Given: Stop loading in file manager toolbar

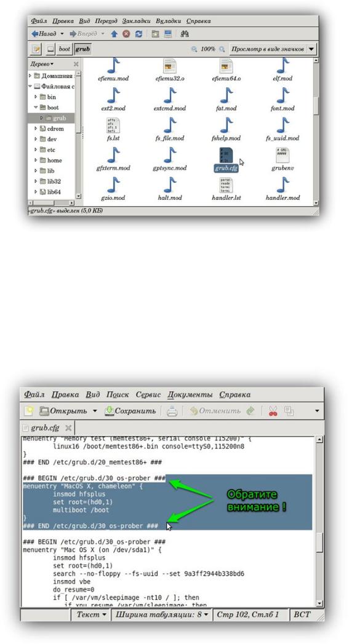Looking at the screenshot, I should click(126, 34).
